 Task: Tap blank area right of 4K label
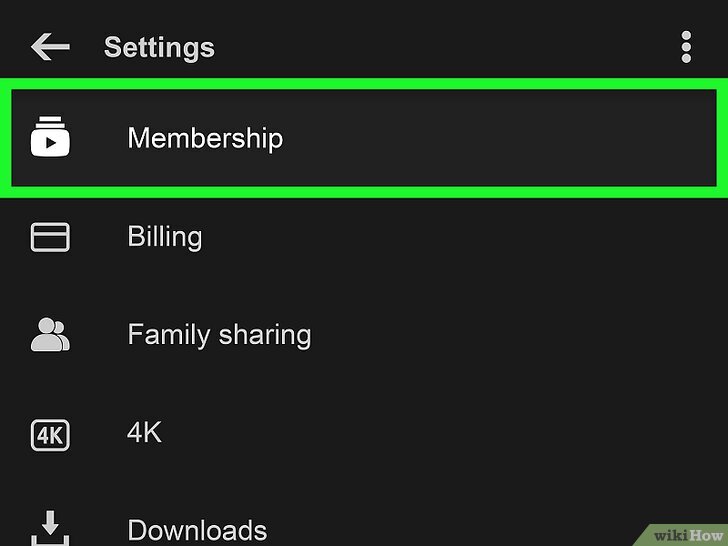[x=443, y=432]
